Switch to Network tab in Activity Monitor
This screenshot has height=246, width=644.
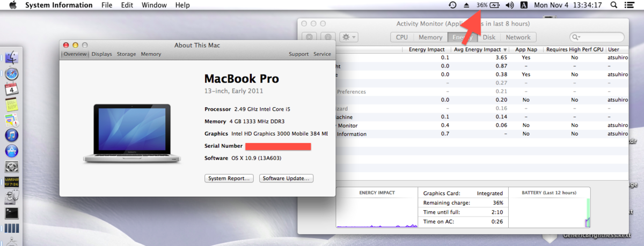[518, 37]
